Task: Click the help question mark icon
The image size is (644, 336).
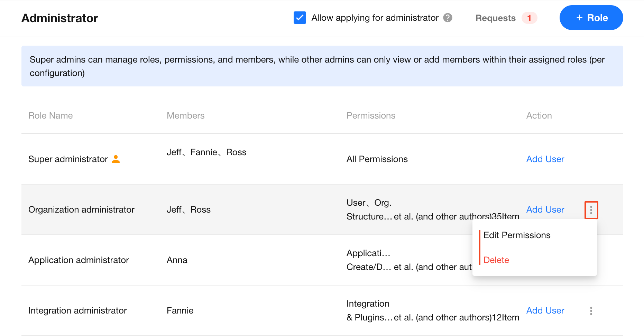Action: (x=448, y=18)
